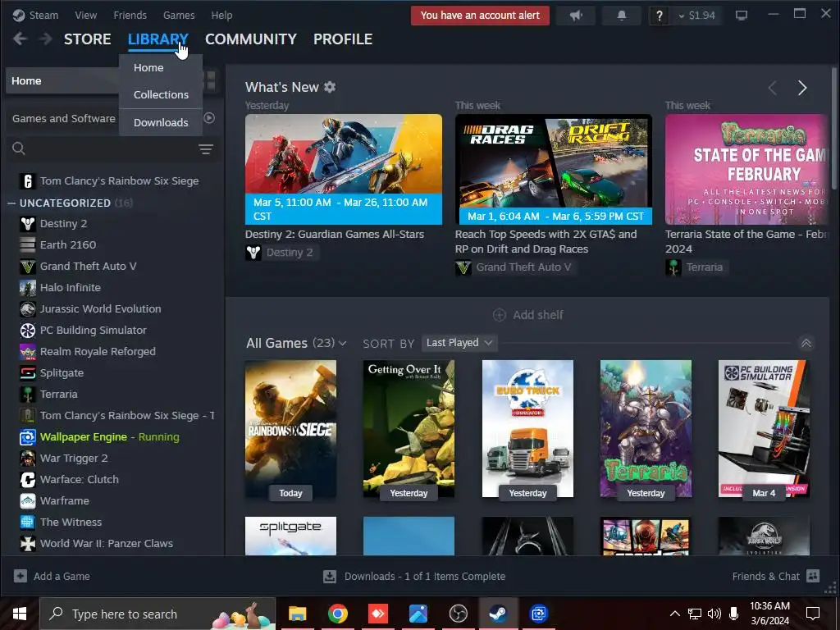
Task: Select Wallpaper Engine running entry
Action: coord(109,437)
